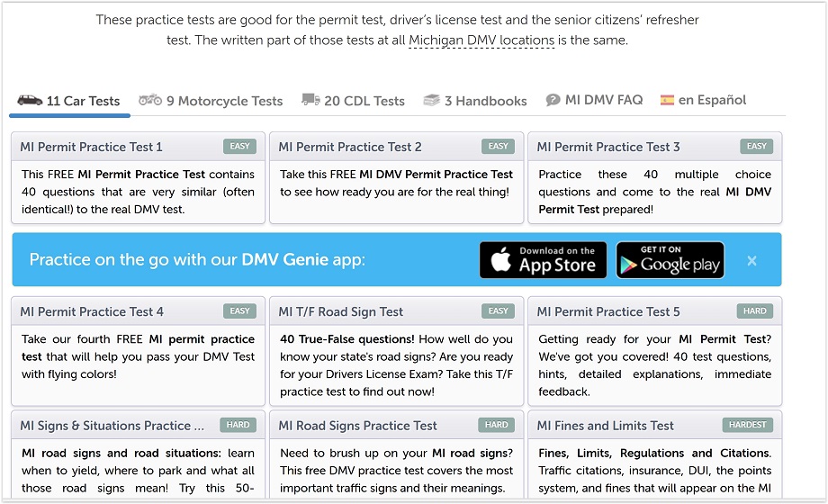Open MI Signs & Situations Practice card title
This screenshot has width=828, height=504.
pos(112,426)
